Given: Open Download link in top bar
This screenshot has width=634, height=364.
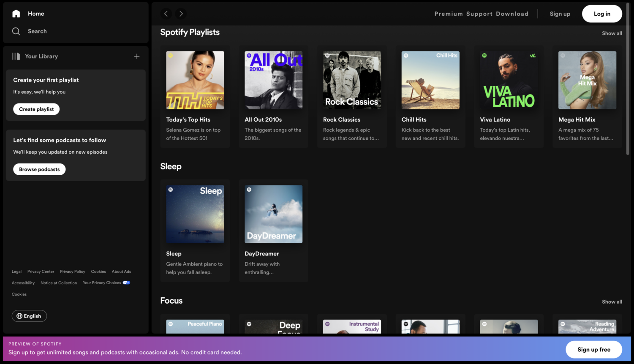Looking at the screenshot, I should click(512, 14).
